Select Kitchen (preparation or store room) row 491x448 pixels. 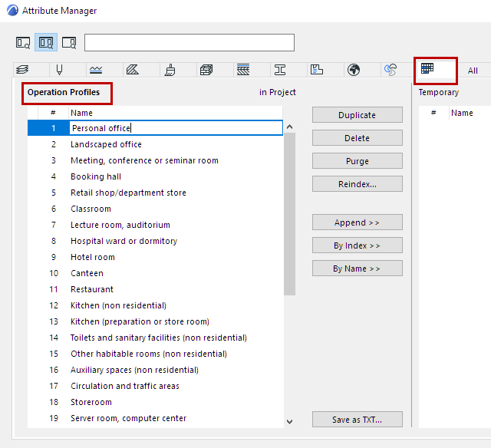(155, 321)
